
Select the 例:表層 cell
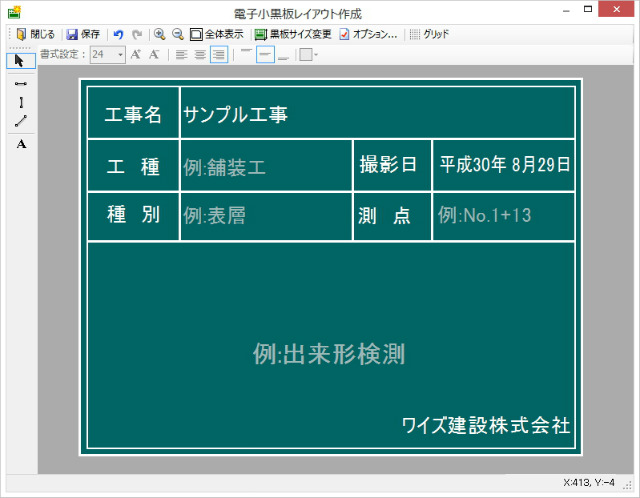coord(266,216)
